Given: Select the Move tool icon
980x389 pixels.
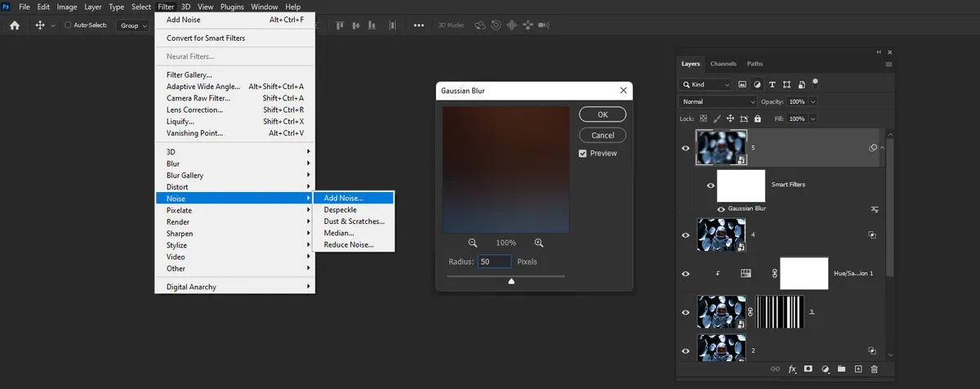Looking at the screenshot, I should click(40, 25).
